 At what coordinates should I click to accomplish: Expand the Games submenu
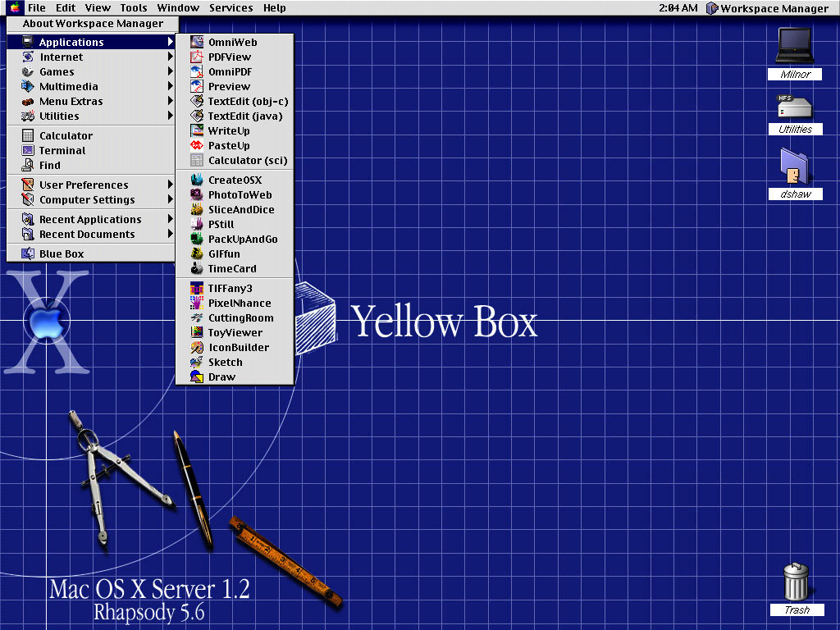pos(57,71)
